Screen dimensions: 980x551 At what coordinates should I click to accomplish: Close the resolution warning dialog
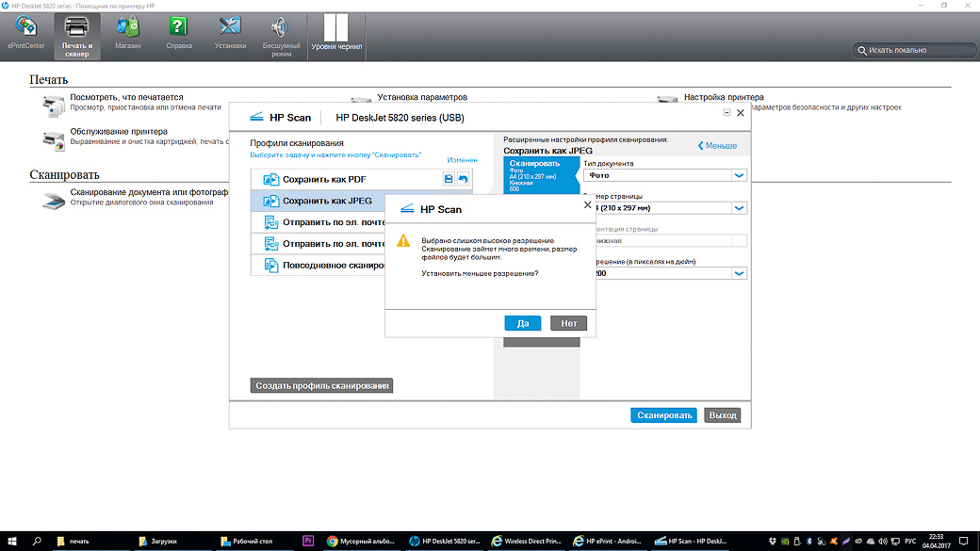click(587, 205)
